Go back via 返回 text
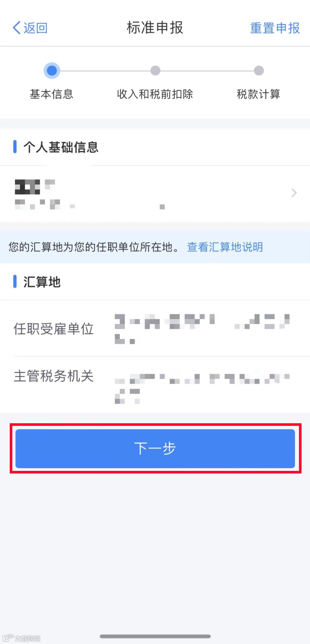310x644 pixels. point(36,28)
